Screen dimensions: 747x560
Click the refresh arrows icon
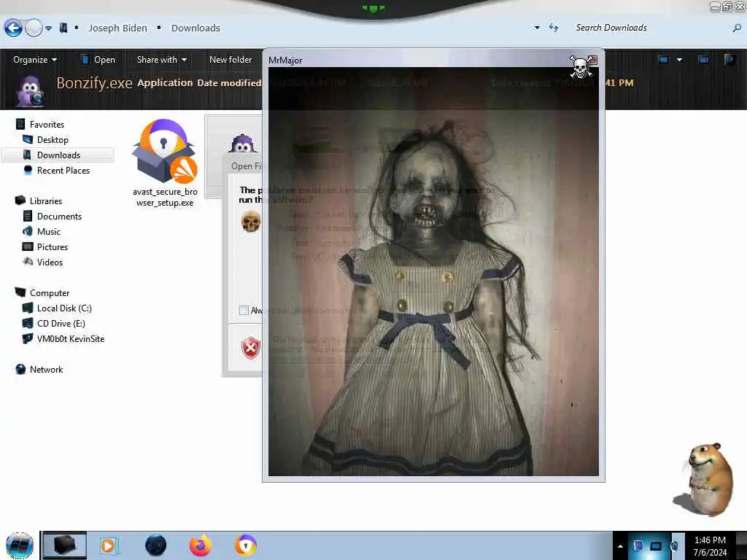coord(554,28)
